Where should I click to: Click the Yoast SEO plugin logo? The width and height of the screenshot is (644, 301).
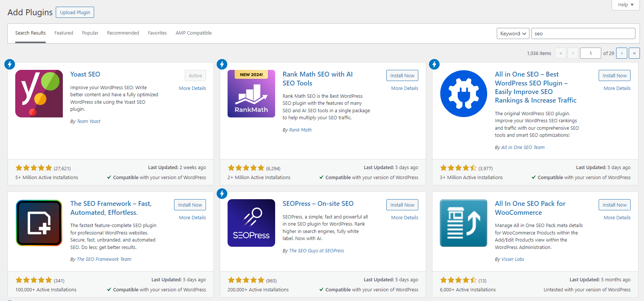(x=39, y=94)
